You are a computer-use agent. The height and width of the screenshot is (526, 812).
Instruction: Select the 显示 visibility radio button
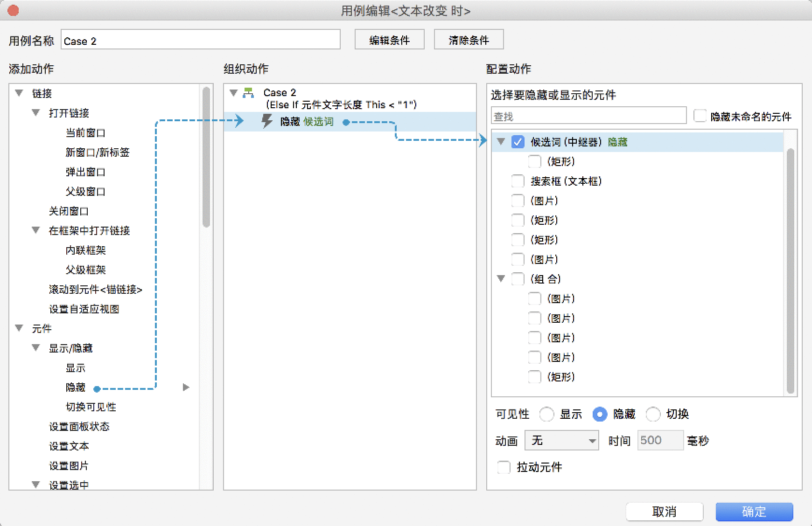point(546,414)
